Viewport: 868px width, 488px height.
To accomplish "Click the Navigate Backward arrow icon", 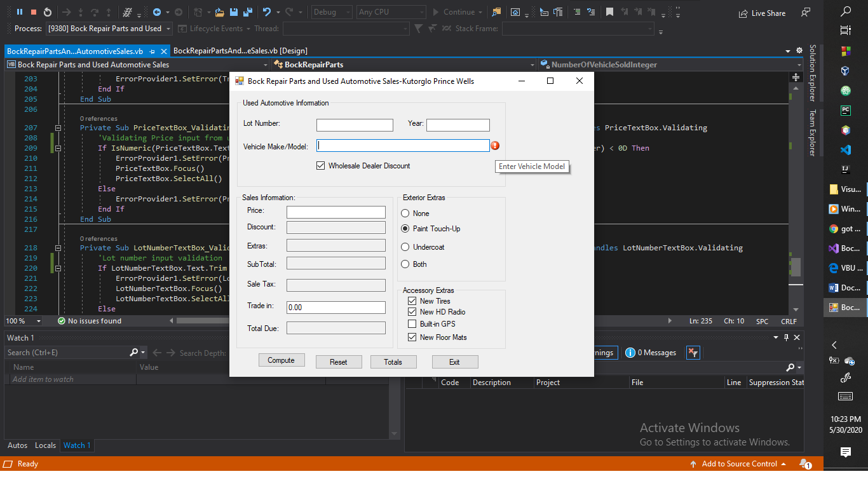I will [157, 12].
